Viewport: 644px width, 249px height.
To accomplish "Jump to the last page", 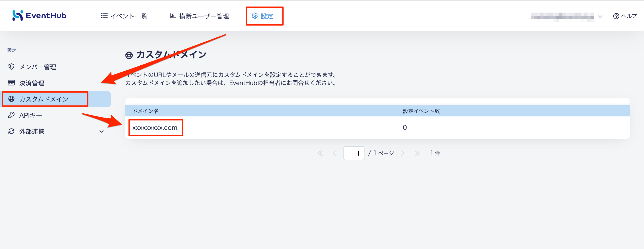I will tap(417, 153).
